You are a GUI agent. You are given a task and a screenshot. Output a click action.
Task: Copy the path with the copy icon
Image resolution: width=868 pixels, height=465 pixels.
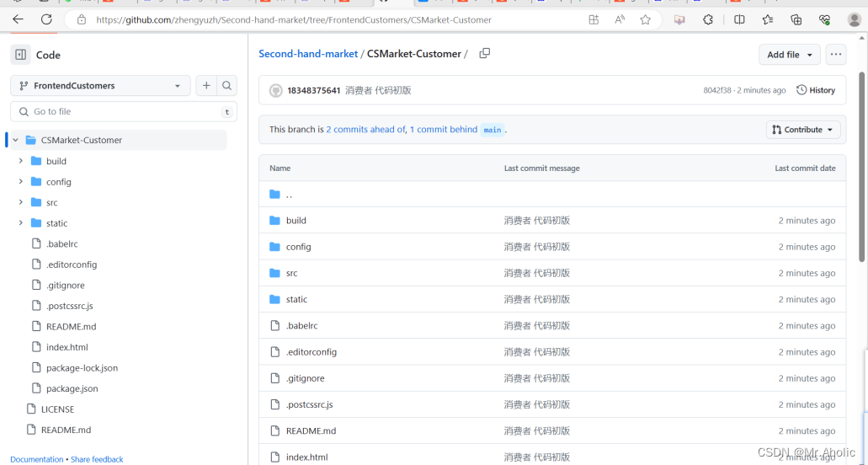pyautogui.click(x=484, y=54)
